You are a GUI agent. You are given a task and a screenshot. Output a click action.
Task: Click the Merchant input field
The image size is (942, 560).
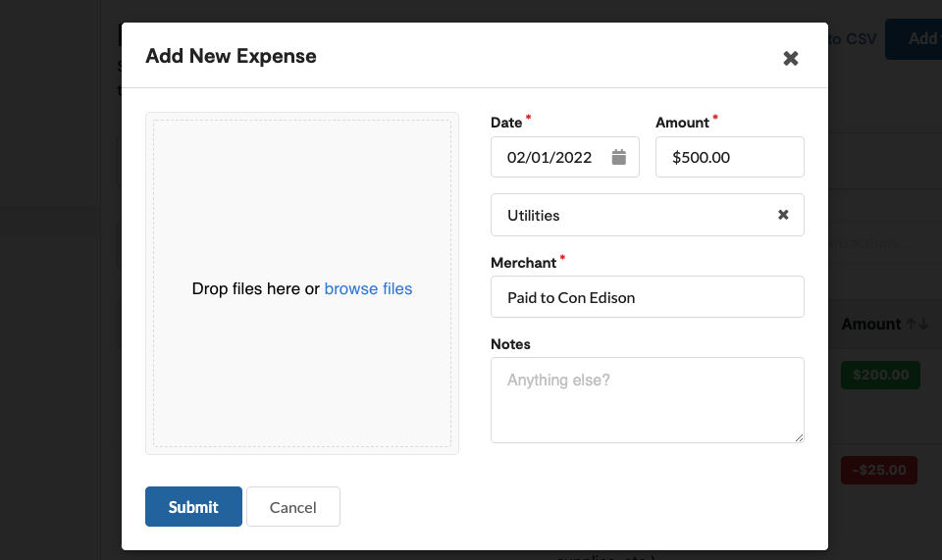tap(647, 297)
